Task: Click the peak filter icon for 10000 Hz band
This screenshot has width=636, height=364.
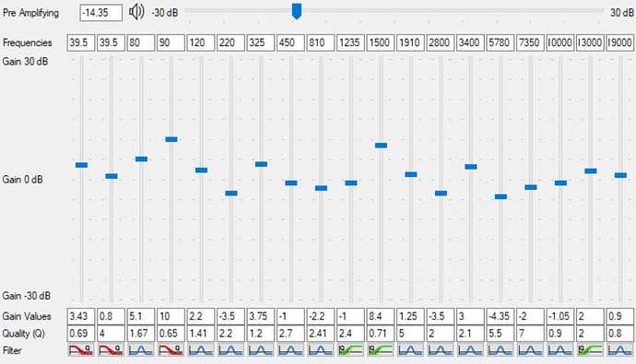Action: (x=560, y=350)
